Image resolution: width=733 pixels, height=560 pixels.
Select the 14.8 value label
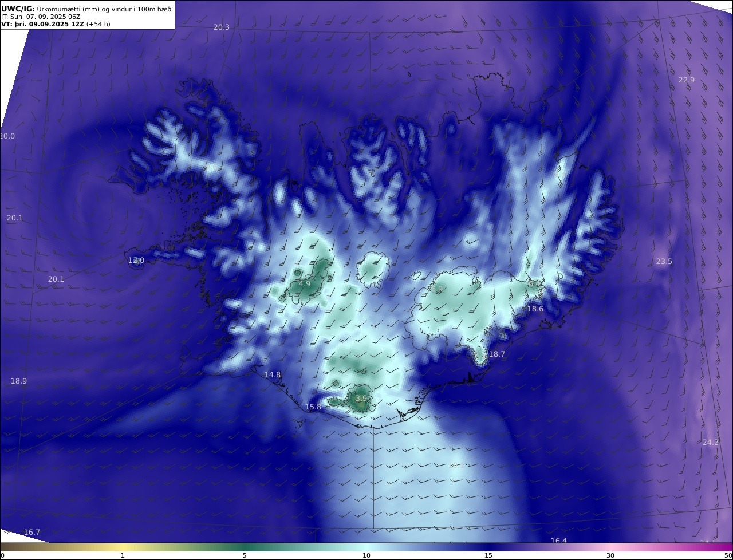coord(273,375)
